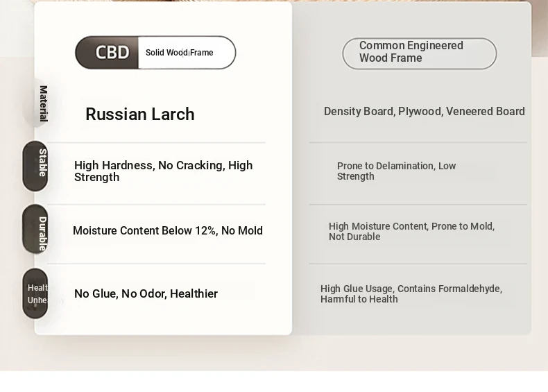Open the Healthy/Unhealthy side tab
Viewport: 548px width, 392px height.
[x=35, y=293]
